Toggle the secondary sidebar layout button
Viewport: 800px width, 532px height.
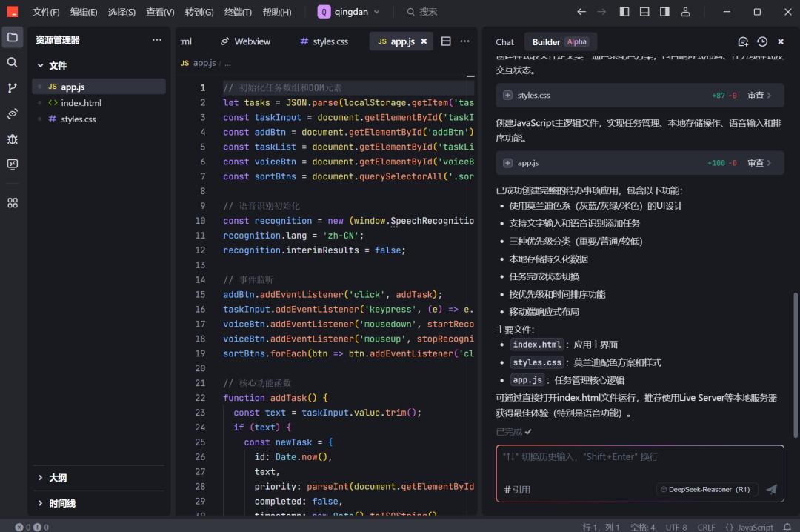point(664,12)
